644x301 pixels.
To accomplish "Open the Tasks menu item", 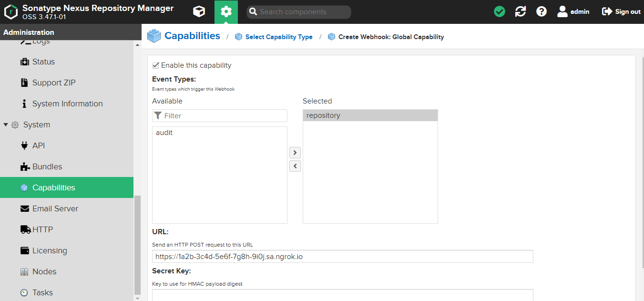I will [x=42, y=292].
